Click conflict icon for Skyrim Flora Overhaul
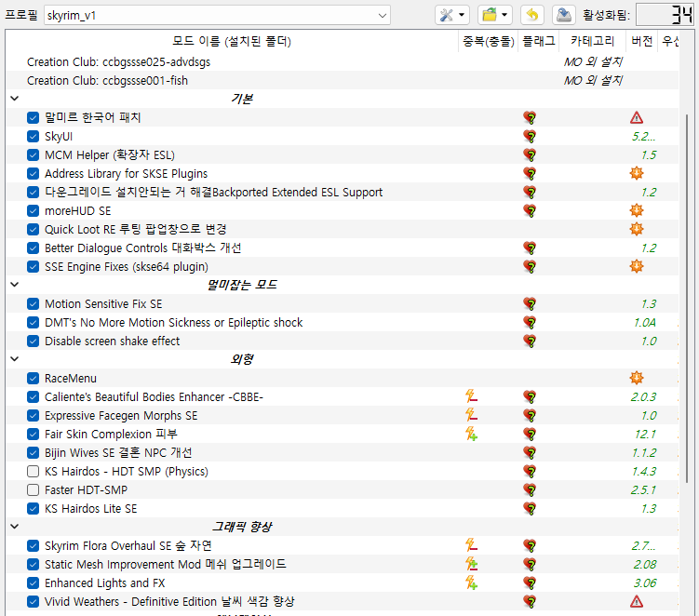Screen dimensions: 699x616 pyautogui.click(x=471, y=545)
